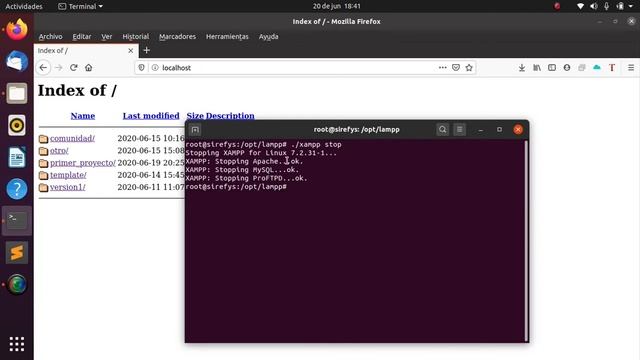The image size is (640, 360).
Task: Show the applications grid
Action: click(x=17, y=344)
